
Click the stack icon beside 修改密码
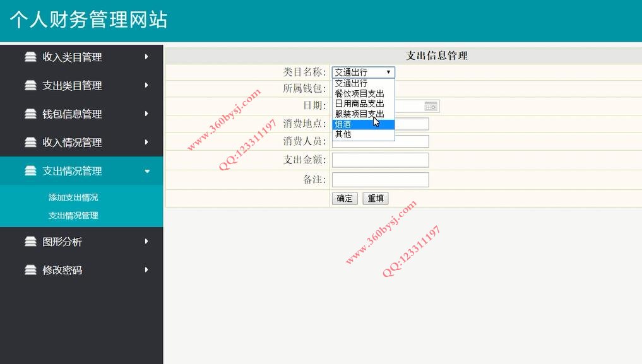pos(30,270)
